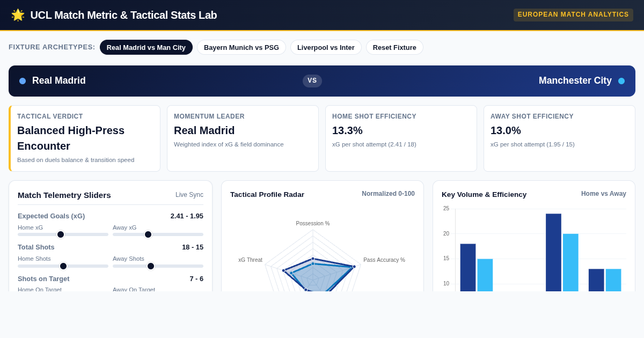This screenshot has height=338, width=644.
Task: Click Reset Fixture button
Action: coord(394,47)
